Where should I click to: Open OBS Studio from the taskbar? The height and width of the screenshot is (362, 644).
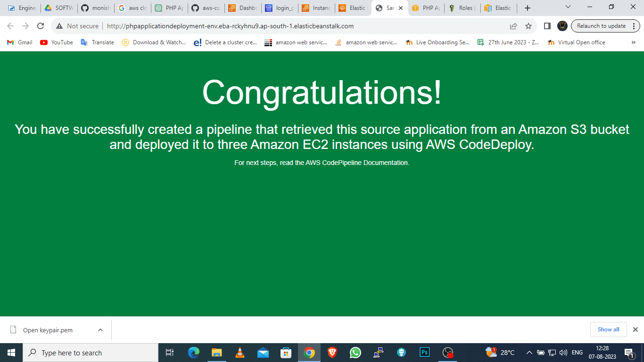click(x=448, y=353)
